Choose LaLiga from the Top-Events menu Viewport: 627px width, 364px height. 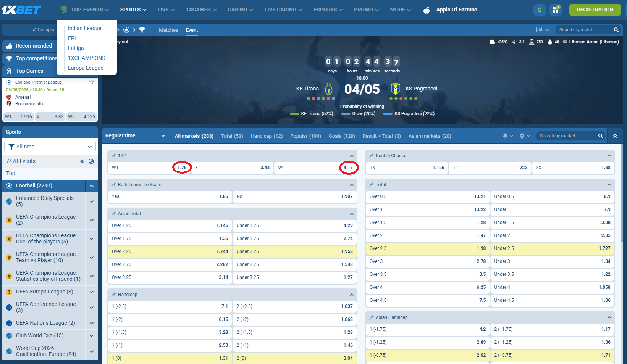76,48
